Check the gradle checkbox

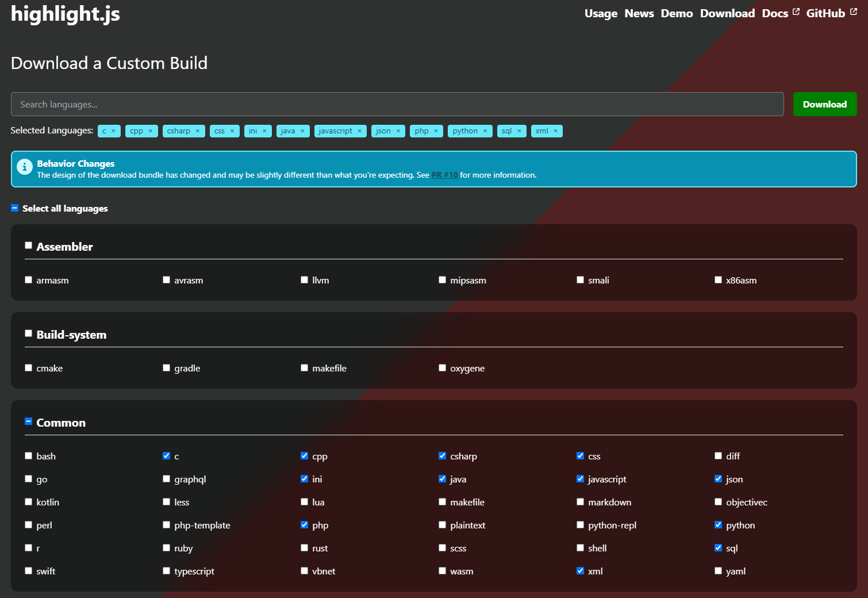[166, 368]
